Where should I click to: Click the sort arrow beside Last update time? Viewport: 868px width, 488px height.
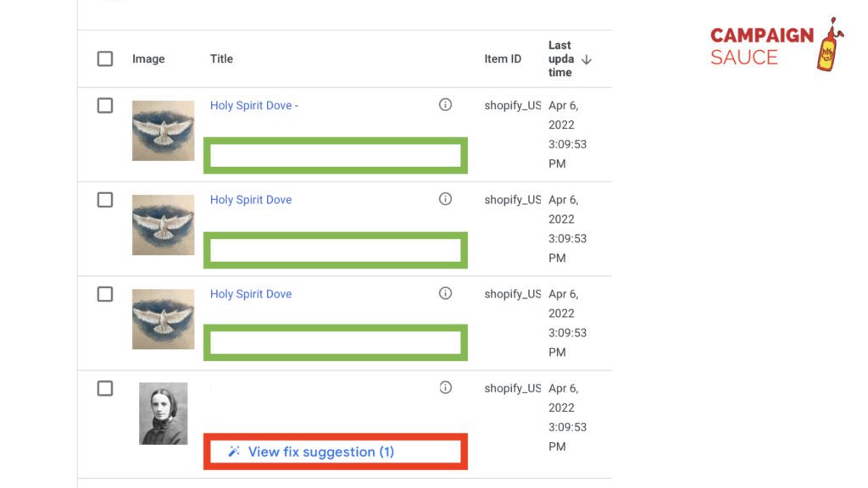tap(587, 59)
